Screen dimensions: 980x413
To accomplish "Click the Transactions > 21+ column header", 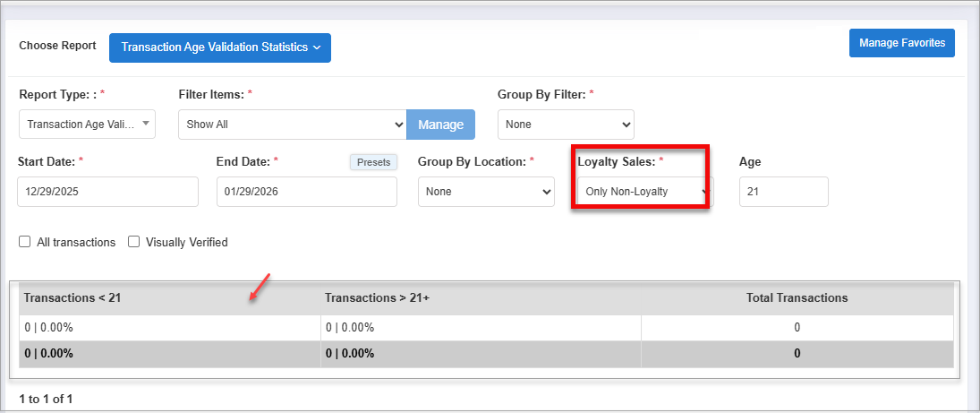I will (377, 297).
